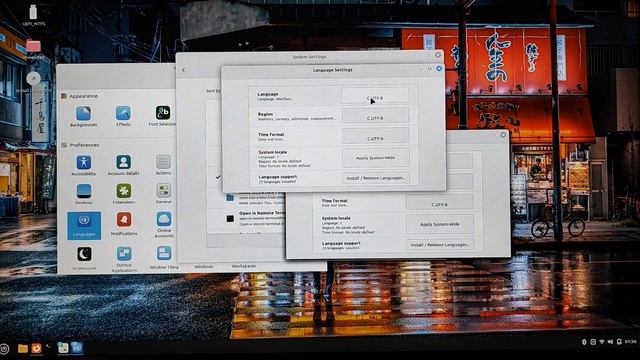The width and height of the screenshot is (640, 360).
Task: Go back using the System Settings arrow
Action: click(183, 70)
